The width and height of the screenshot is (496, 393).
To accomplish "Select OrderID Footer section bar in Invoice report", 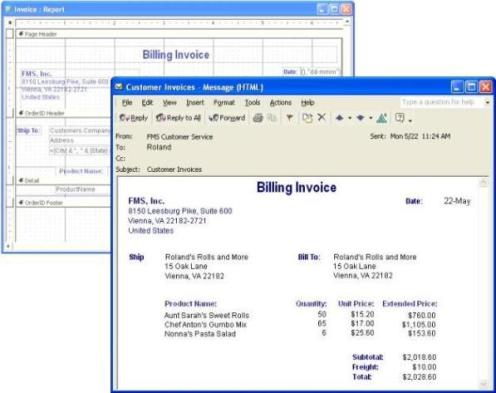I will click(x=63, y=203).
